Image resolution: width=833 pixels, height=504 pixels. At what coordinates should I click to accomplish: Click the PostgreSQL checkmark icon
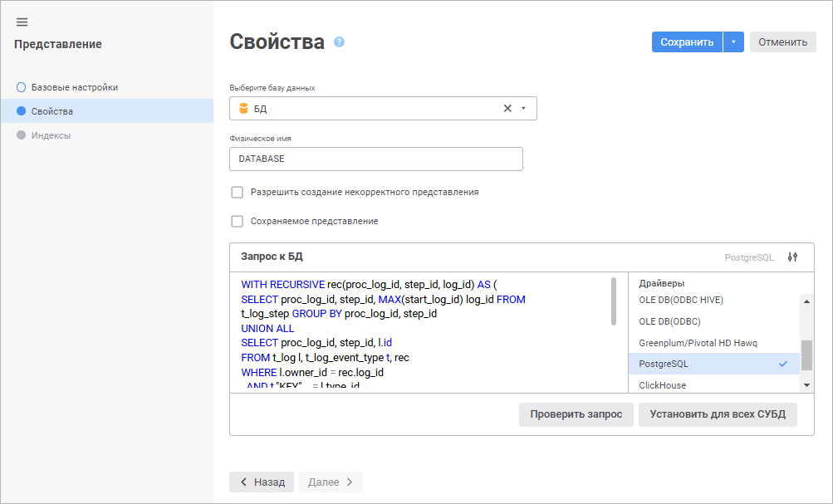point(782,364)
